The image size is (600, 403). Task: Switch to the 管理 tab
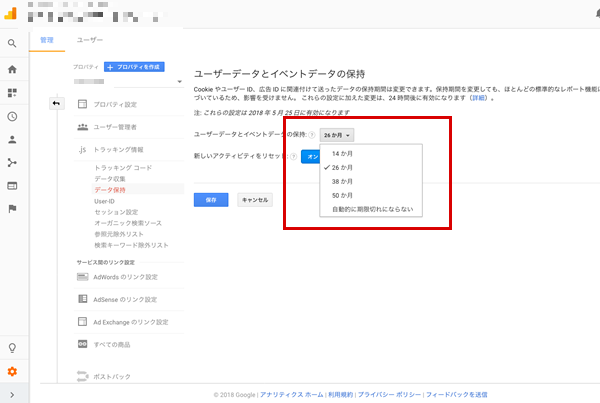(46, 41)
